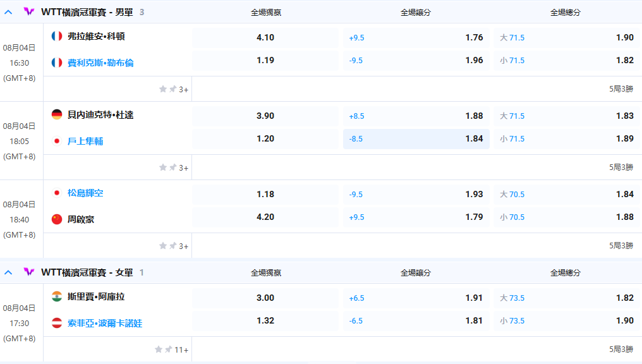Collapse the WTT橫濱冠軍賽 - 男單 section
This screenshot has height=364, width=642.
tap(8, 12)
